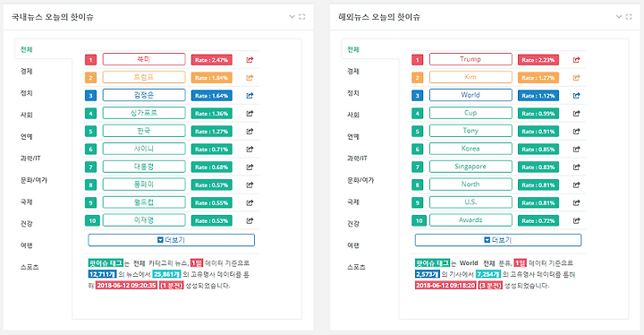Click share icon for Trump row

(576, 60)
